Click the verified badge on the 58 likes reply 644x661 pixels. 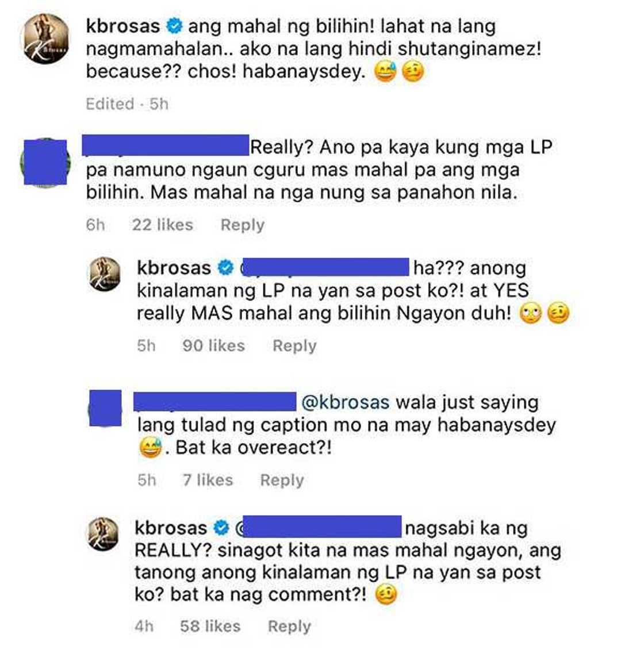tap(221, 528)
